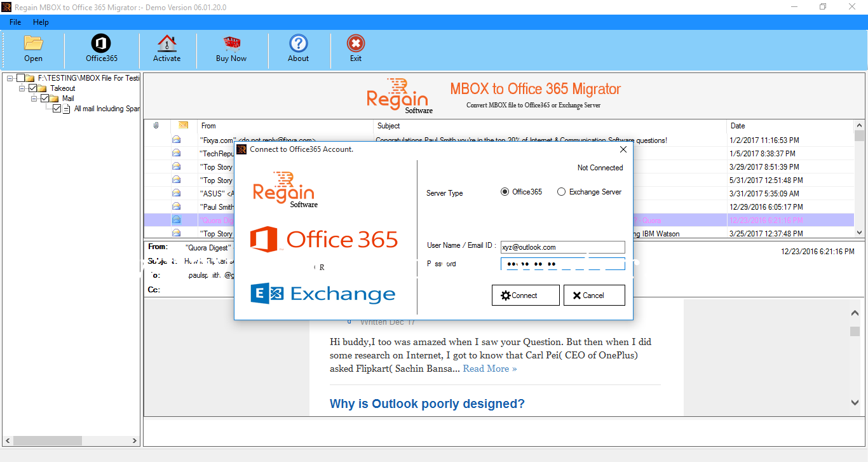Screen dimensions: 868x462
Task: Collapse the root F:\TESTING tree node
Action: (10, 78)
